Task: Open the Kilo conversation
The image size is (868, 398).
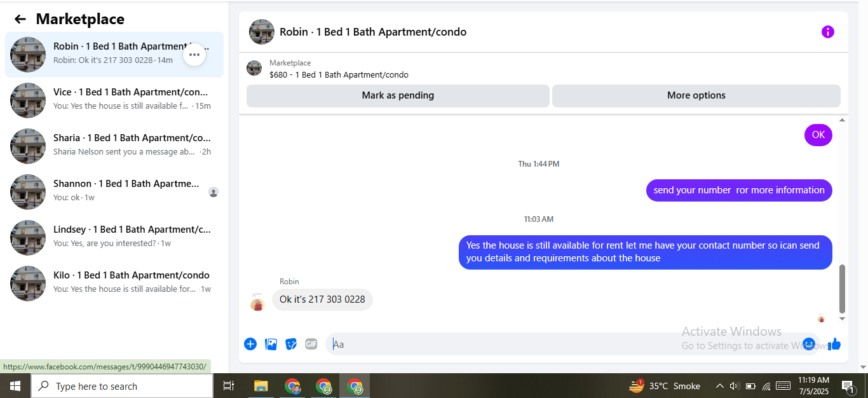Action: [x=114, y=284]
